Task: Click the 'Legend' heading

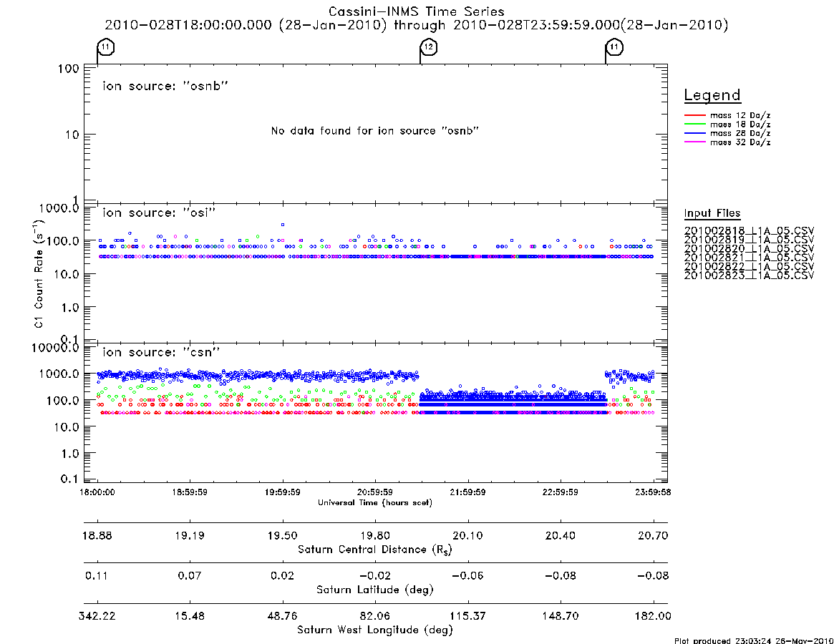Action: click(x=712, y=95)
